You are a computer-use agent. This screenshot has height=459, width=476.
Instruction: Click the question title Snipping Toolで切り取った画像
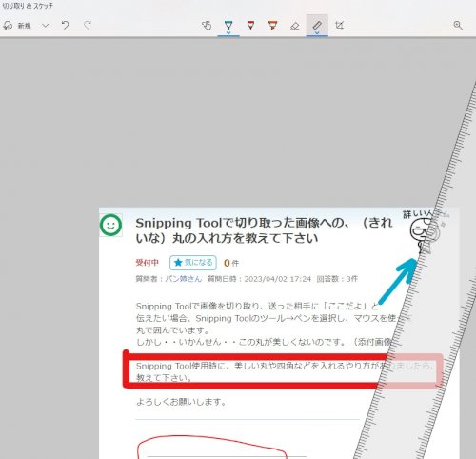(x=264, y=230)
